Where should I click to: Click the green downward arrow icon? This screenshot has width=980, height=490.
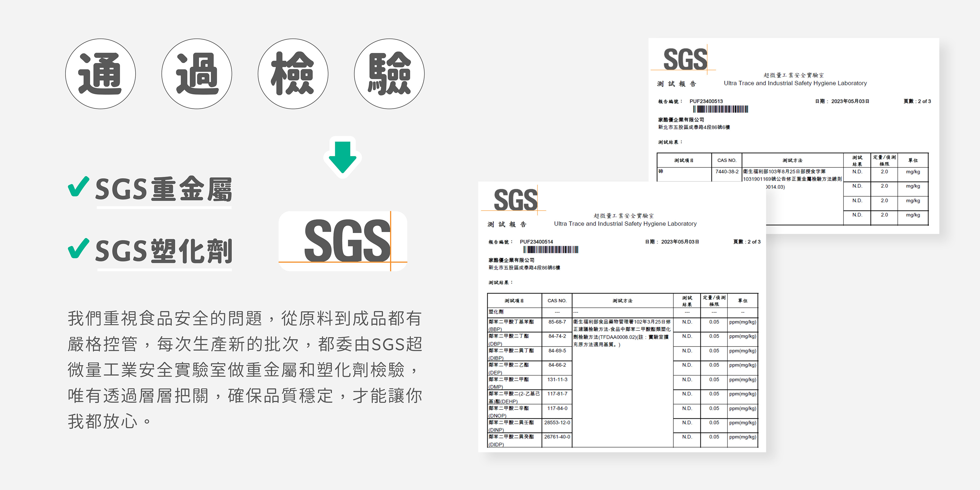click(343, 157)
